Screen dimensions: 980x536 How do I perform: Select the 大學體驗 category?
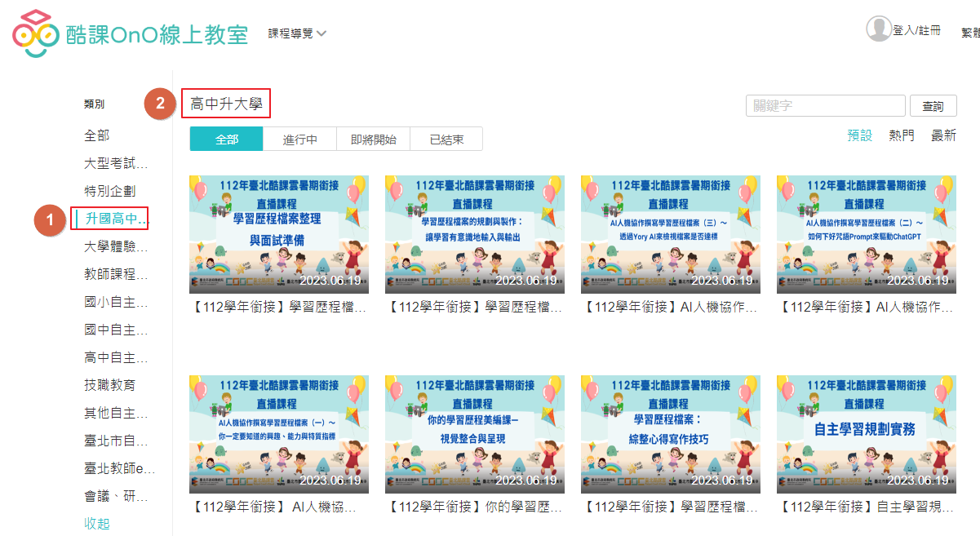coord(117,246)
